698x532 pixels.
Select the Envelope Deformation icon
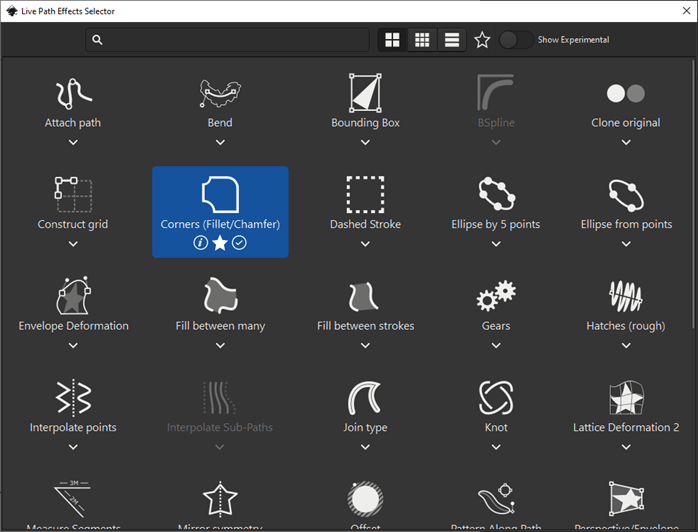(73, 296)
